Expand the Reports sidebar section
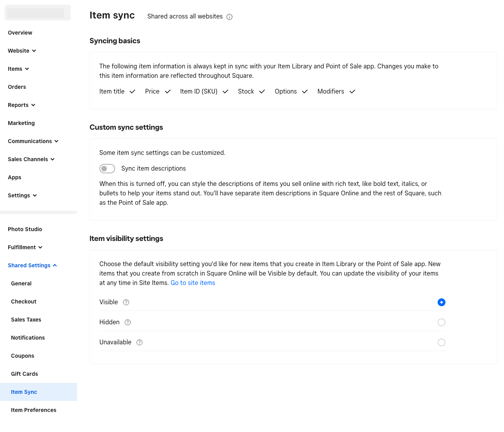This screenshot has height=432, width=504. [22, 105]
